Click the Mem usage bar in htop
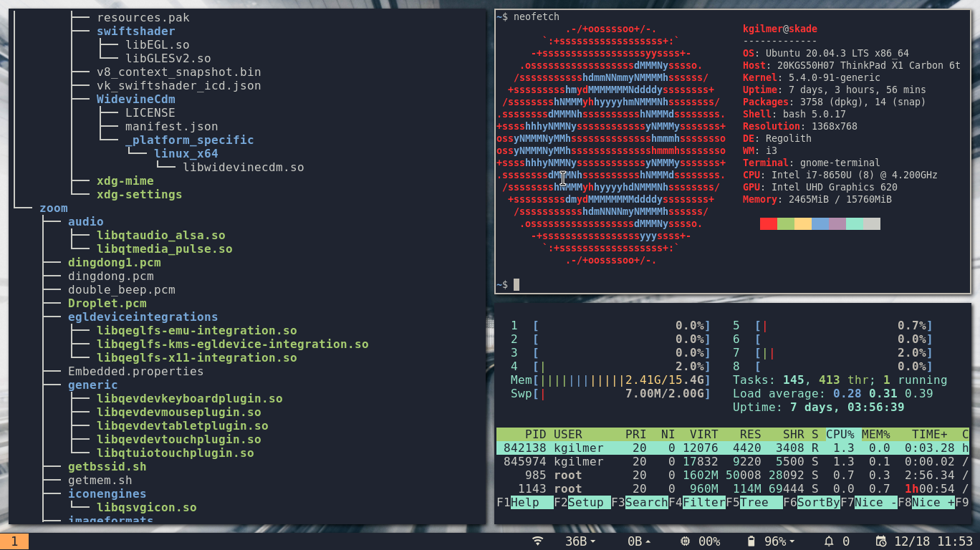Screen dimensions: 980x550 (x=610, y=380)
